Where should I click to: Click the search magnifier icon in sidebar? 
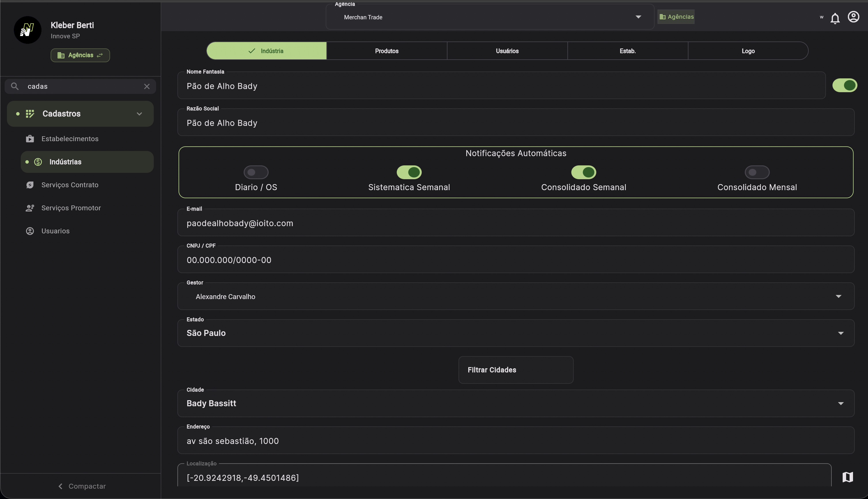click(15, 86)
